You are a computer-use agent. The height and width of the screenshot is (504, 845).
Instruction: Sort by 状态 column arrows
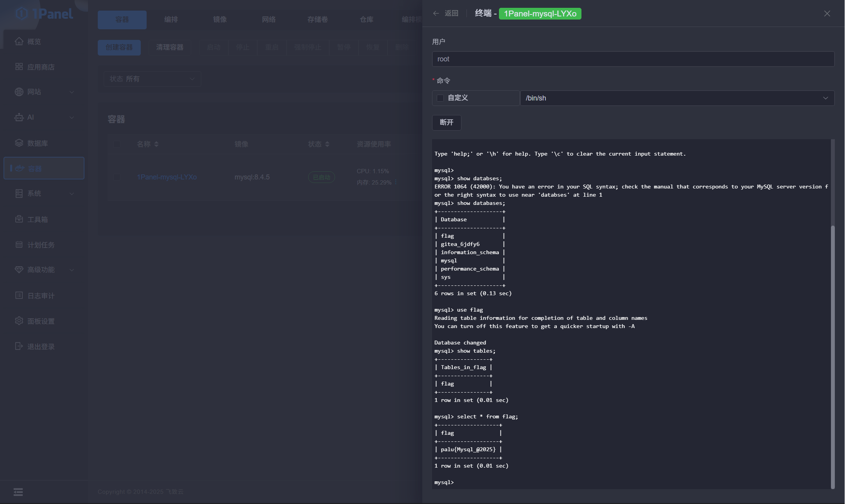pos(327,144)
